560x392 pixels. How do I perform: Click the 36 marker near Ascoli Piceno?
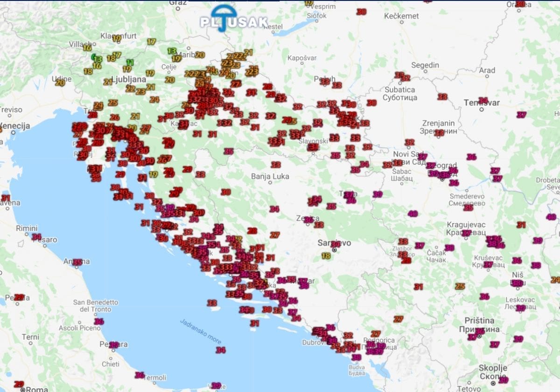coord(99,321)
